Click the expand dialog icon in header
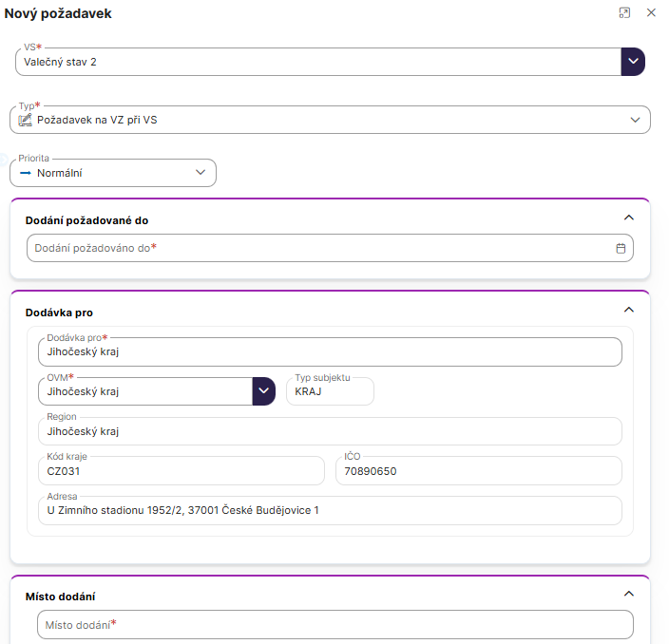This screenshot has width=669, height=644. 624,13
